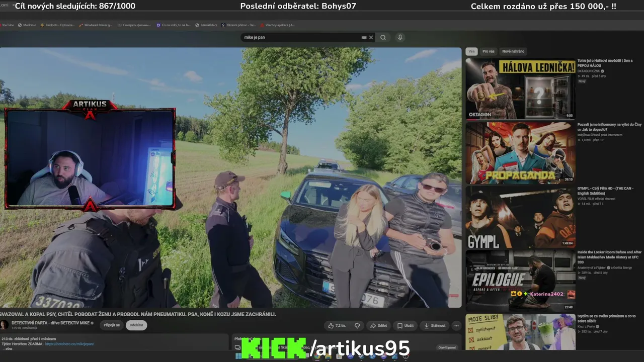This screenshot has width=644, height=362.
Task: Open the Wowhead bookmark
Action: point(96,25)
